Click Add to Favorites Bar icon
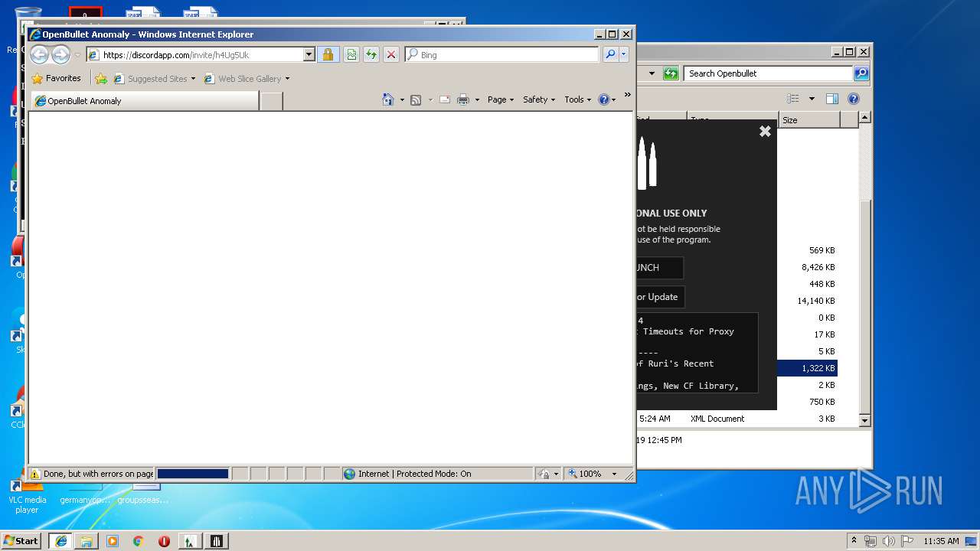 pos(101,78)
